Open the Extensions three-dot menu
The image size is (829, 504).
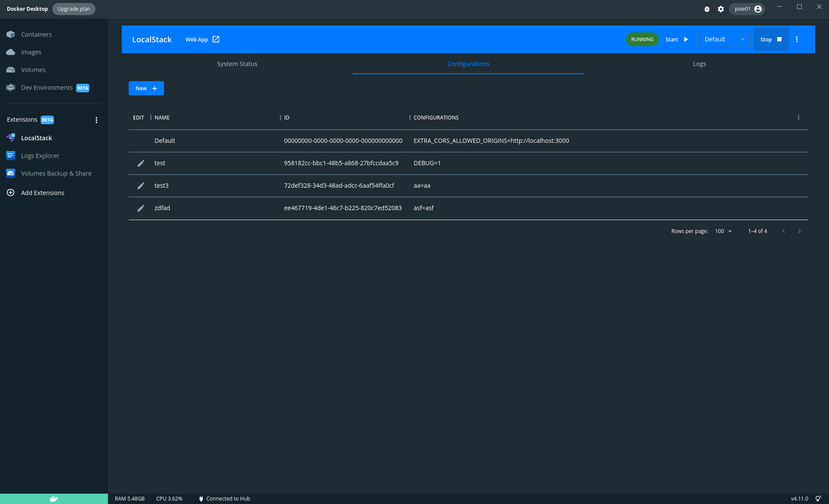[x=96, y=120]
